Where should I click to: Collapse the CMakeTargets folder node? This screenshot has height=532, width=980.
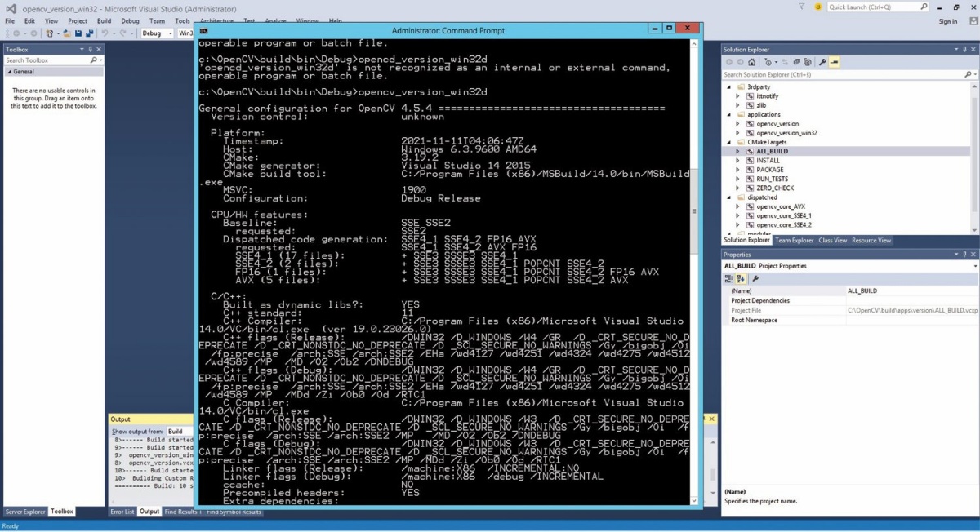click(728, 142)
